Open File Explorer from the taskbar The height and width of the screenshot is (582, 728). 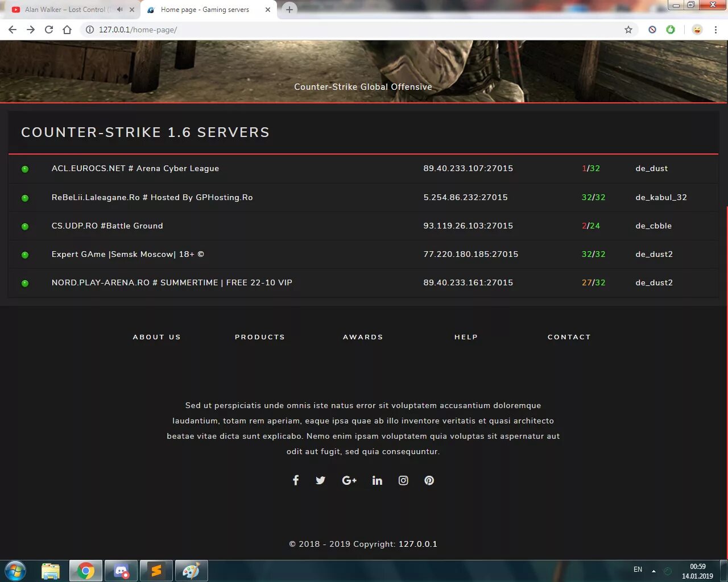[x=51, y=571]
